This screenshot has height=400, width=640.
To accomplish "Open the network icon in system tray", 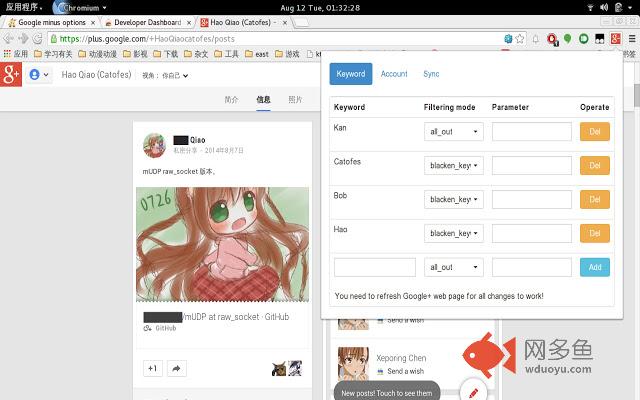I will tap(590, 7).
